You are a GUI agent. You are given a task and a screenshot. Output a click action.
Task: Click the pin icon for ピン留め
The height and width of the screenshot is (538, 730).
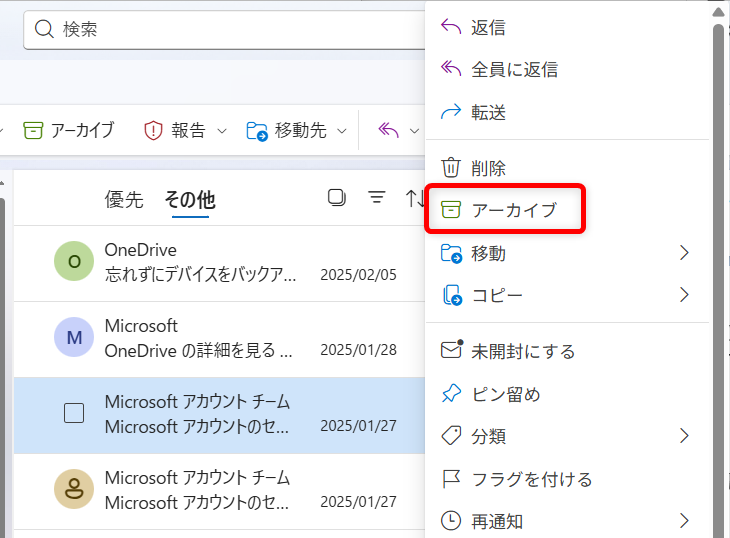point(451,394)
